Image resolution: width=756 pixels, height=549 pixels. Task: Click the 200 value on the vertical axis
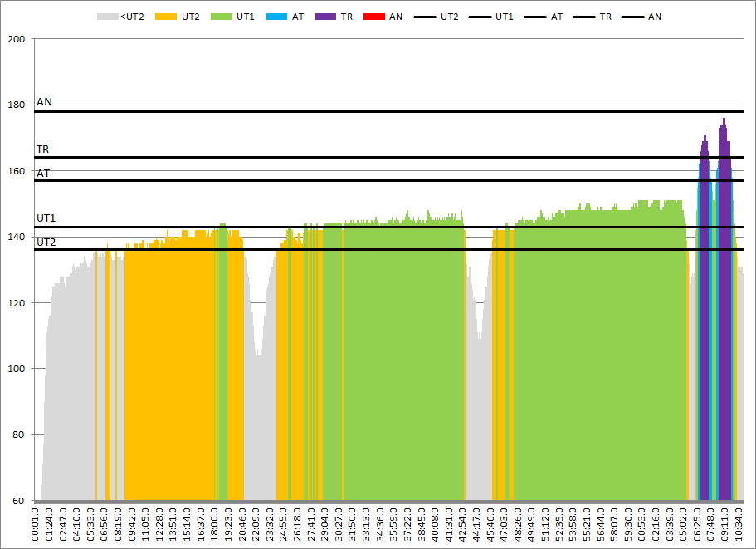17,39
